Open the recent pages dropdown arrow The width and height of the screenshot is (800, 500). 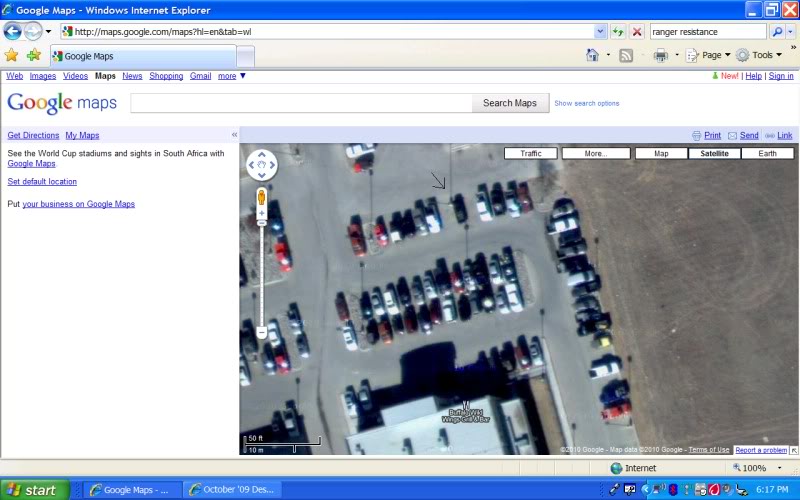coord(48,32)
